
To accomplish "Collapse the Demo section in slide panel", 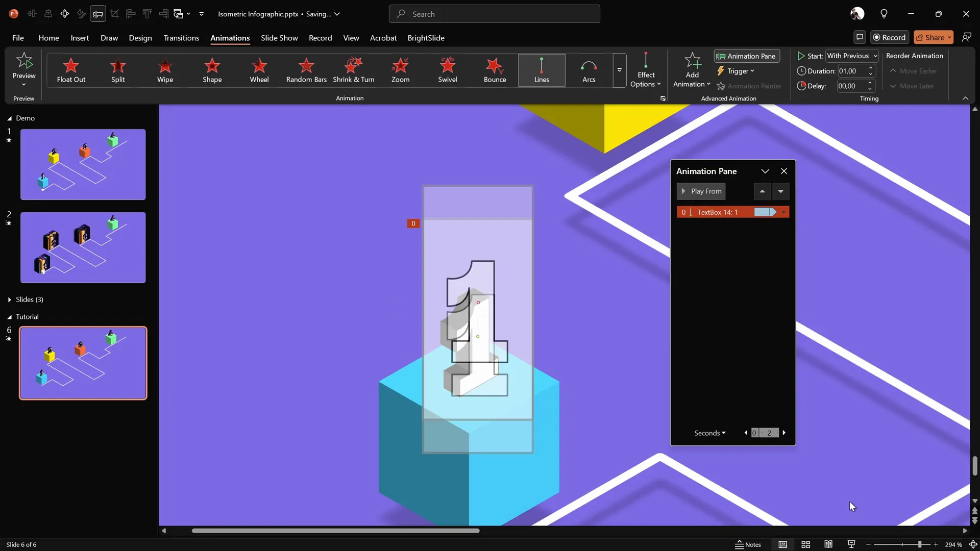I will pos(9,118).
